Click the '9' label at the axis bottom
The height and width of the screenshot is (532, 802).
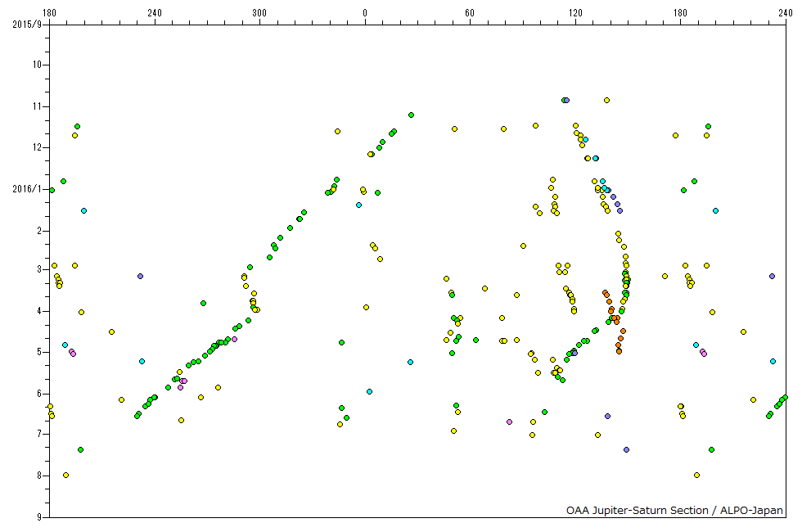39,517
